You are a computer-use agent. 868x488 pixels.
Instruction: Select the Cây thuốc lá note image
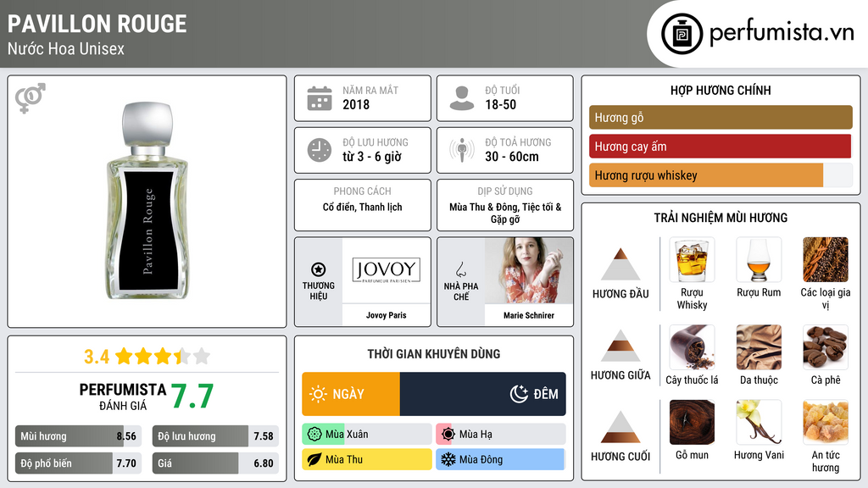(x=692, y=347)
